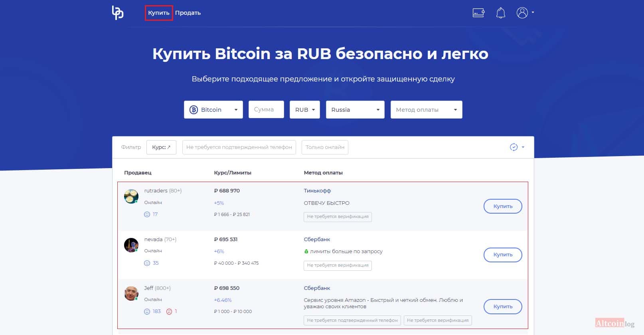The width and height of the screenshot is (644, 335).
Task: Open rutraders seller profile link
Action: click(x=156, y=190)
